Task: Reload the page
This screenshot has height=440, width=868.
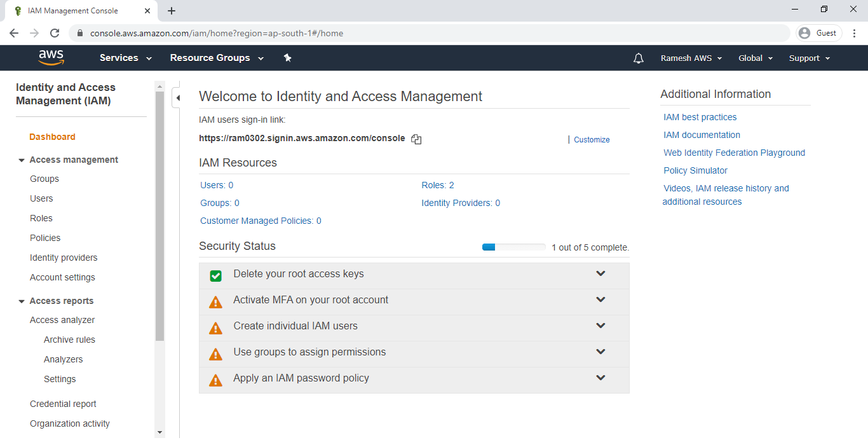Action: [55, 33]
